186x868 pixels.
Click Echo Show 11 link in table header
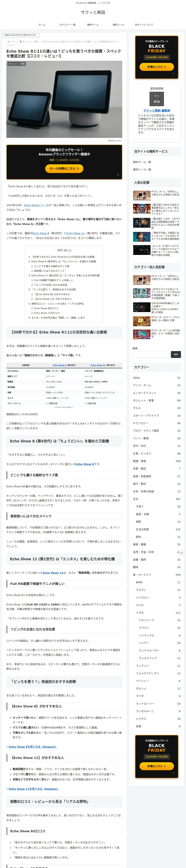[x=98, y=365]
